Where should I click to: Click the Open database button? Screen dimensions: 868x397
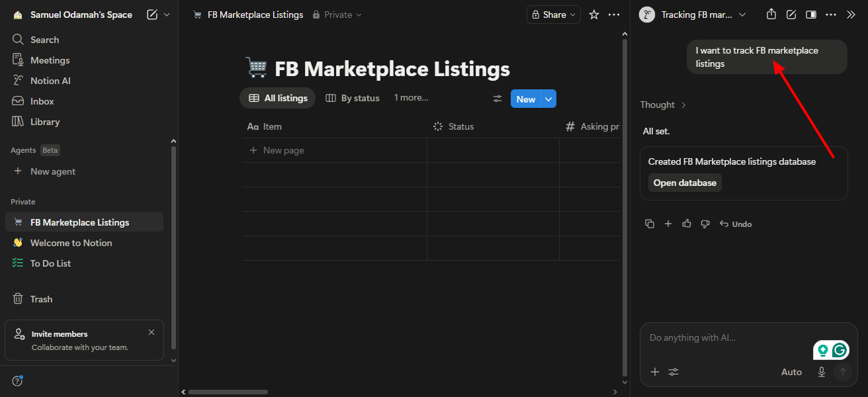(x=685, y=182)
